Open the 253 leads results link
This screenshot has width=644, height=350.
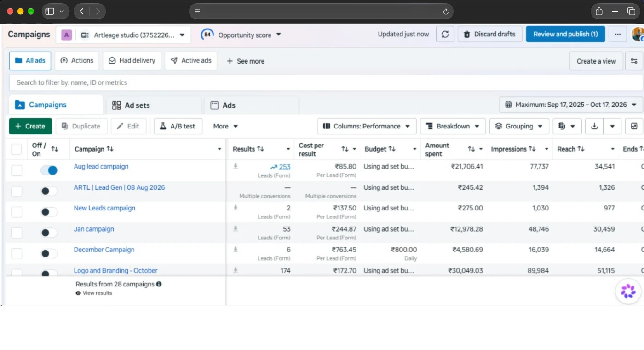click(284, 167)
